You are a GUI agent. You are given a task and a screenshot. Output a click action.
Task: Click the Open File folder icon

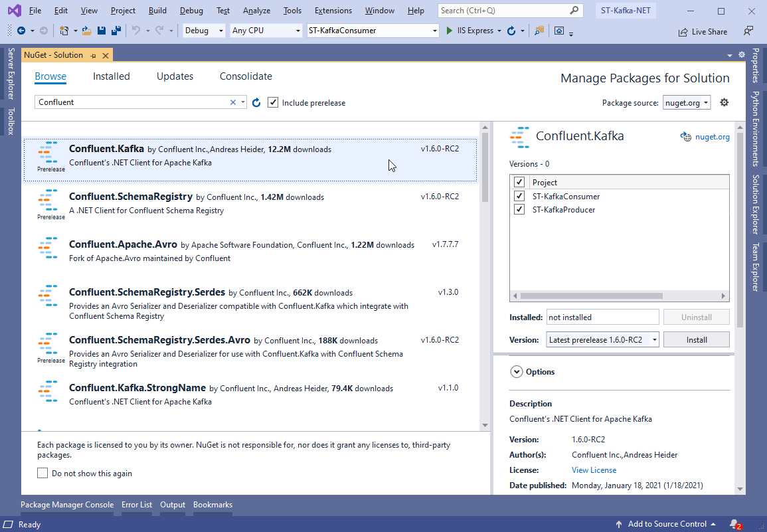coord(86,31)
